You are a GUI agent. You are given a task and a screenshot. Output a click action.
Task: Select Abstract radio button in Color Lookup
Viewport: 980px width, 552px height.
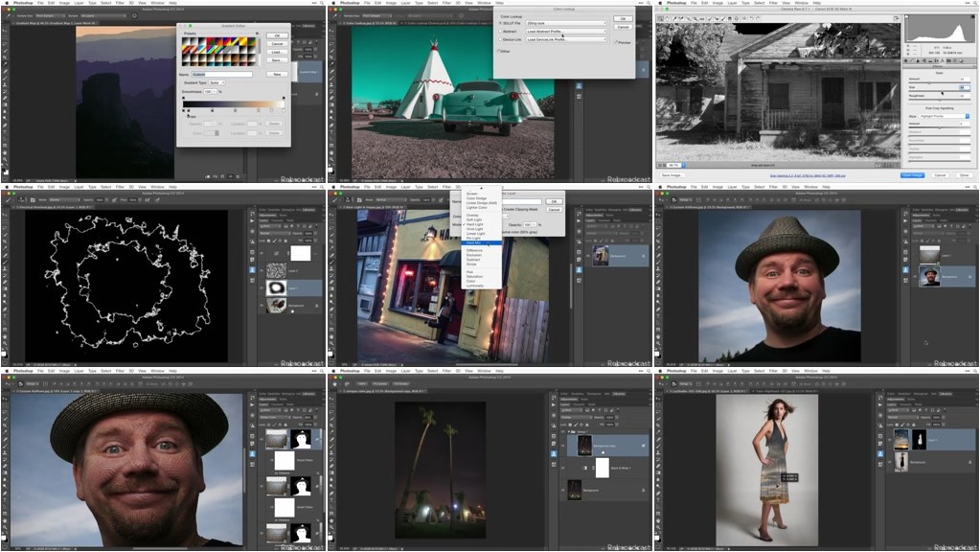500,32
